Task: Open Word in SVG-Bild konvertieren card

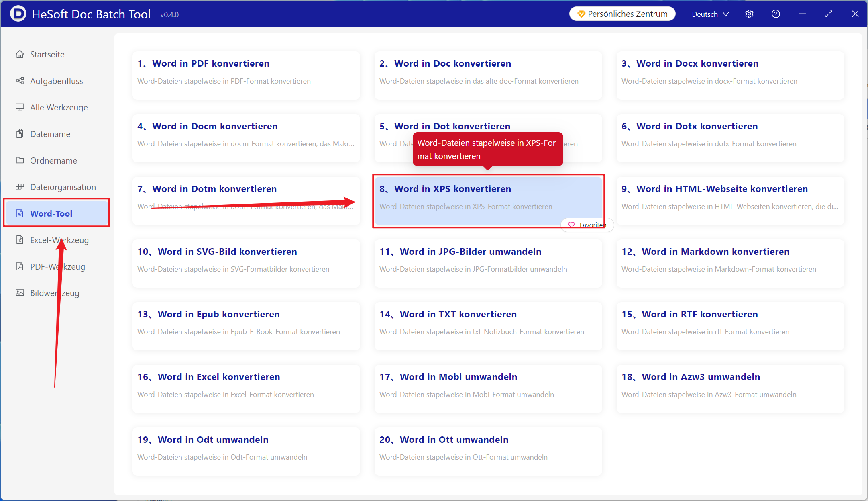Action: point(246,264)
